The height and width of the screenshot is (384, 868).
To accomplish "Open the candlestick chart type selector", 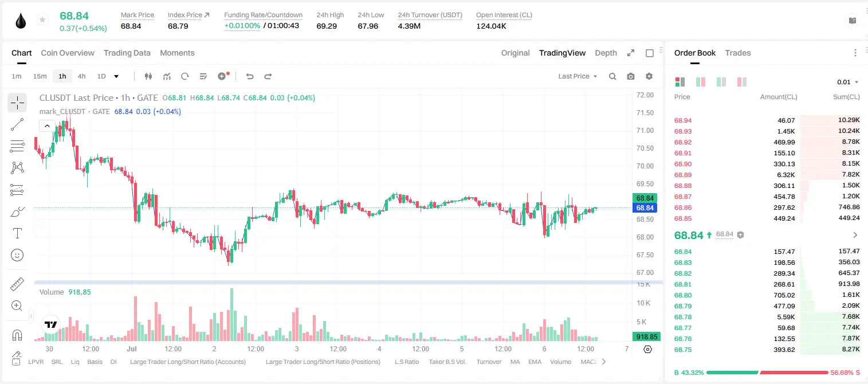I will pos(148,76).
